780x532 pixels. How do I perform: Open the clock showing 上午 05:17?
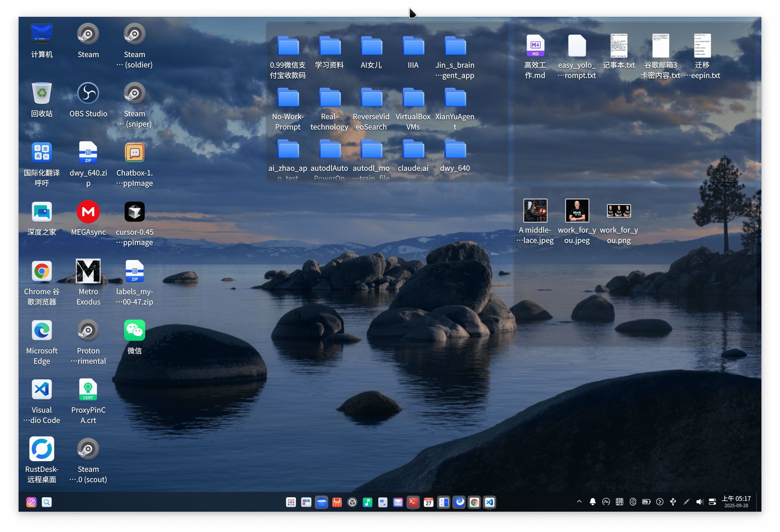(x=736, y=502)
